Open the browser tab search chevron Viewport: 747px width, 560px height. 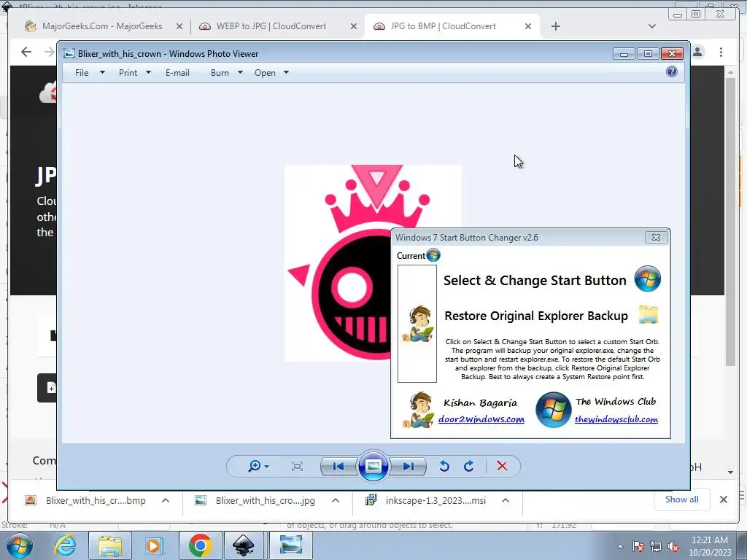(652, 26)
